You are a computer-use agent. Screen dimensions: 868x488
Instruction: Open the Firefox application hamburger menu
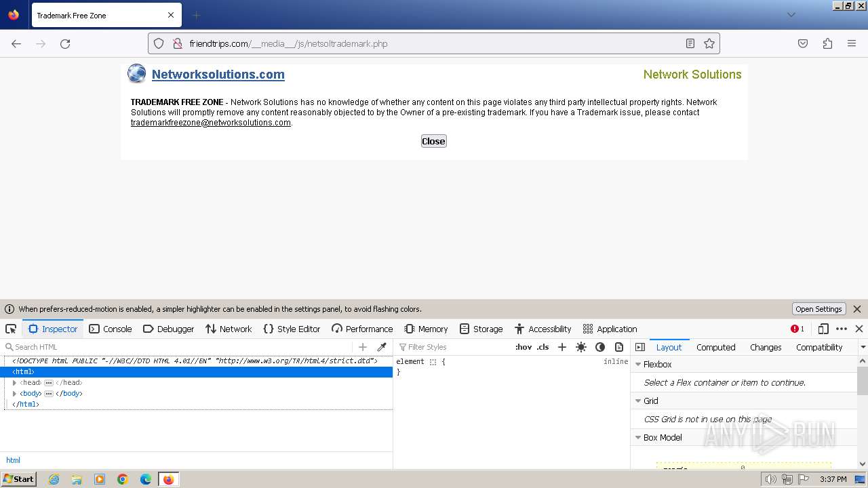tap(852, 43)
